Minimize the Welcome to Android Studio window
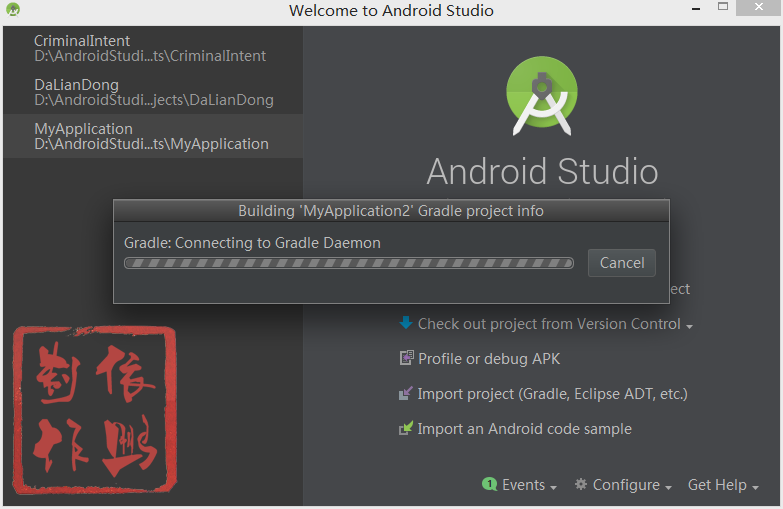The width and height of the screenshot is (783, 509). point(696,8)
